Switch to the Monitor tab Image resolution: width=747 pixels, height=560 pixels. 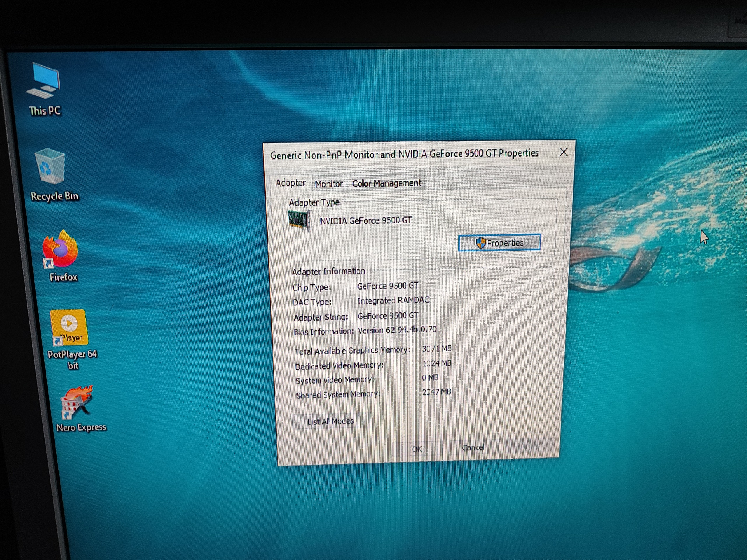pyautogui.click(x=329, y=184)
